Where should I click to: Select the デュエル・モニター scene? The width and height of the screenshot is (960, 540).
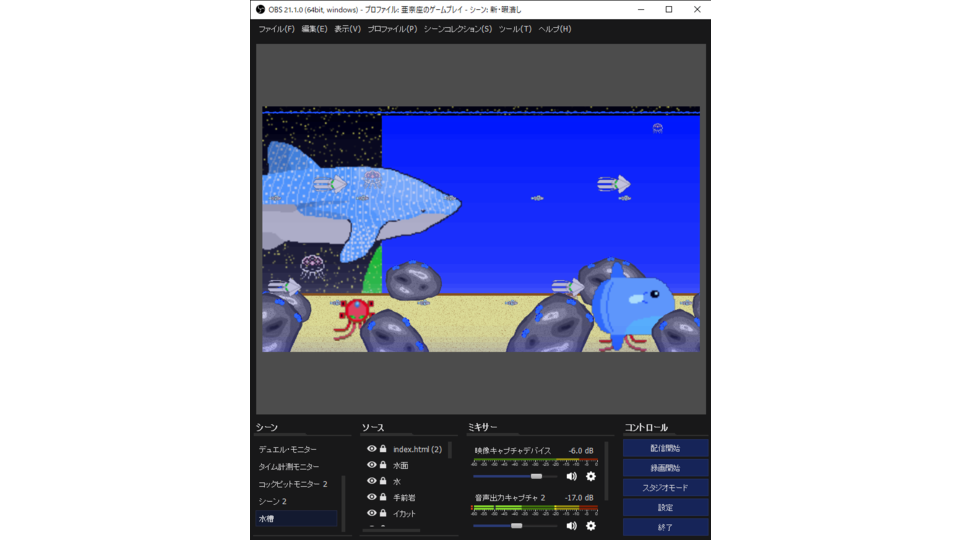(x=286, y=450)
